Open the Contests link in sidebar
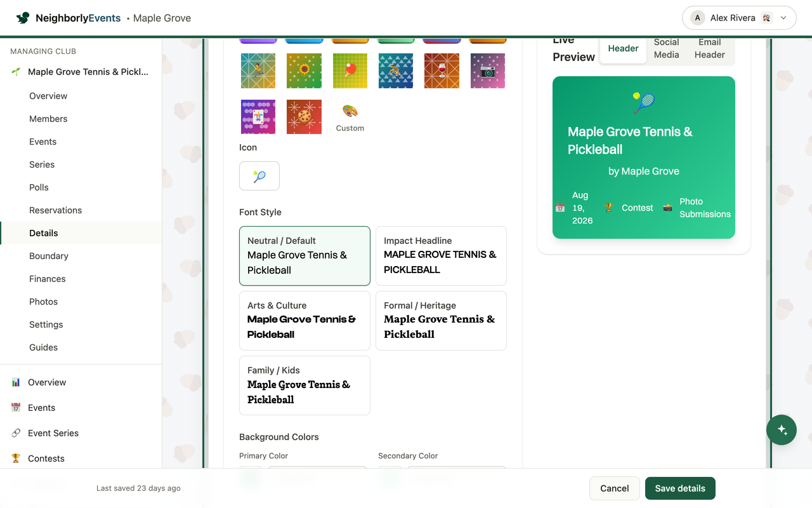This screenshot has width=812, height=508. point(46,458)
